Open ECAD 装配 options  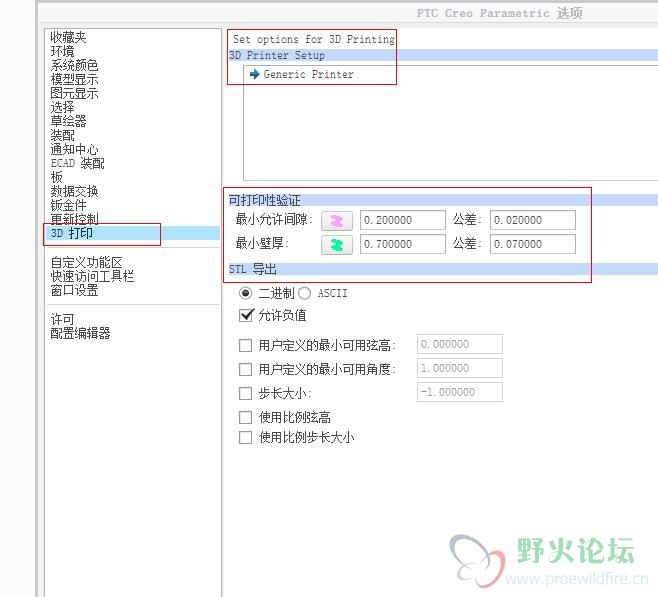(78, 163)
